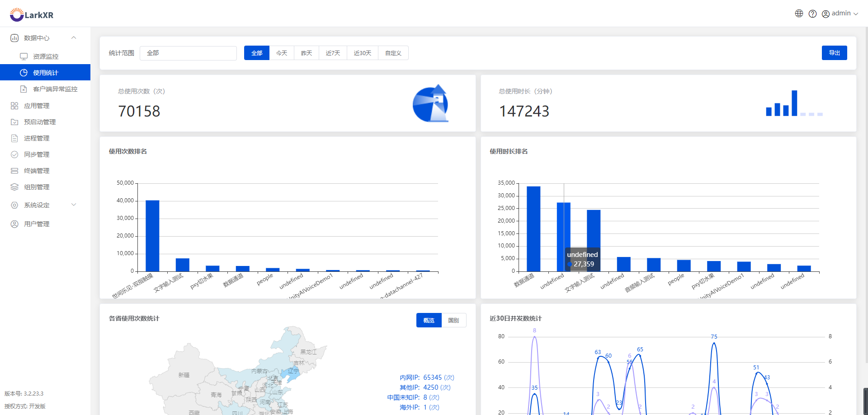Select 同步管理 in the sidebar
Image resolution: width=868 pixels, height=415 pixels.
(x=37, y=154)
